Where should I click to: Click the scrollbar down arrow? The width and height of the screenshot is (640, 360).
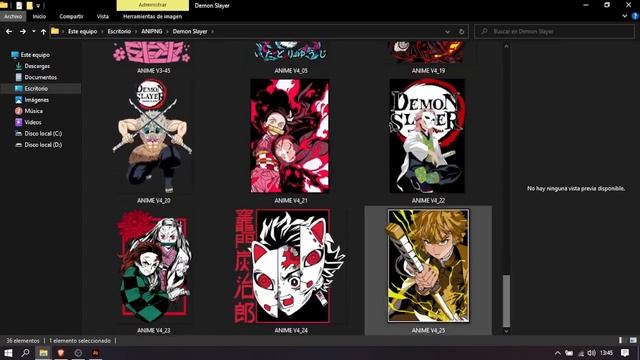click(506, 331)
